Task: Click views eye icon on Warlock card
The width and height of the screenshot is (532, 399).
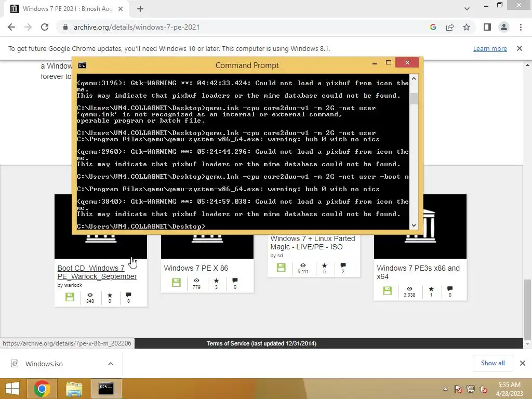Action: pyautogui.click(x=90, y=295)
